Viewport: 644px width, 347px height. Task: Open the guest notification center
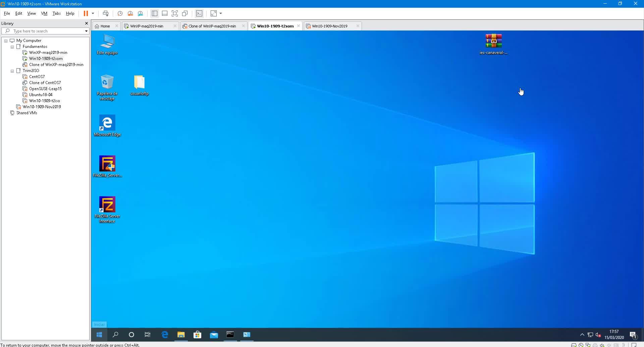pos(633,335)
